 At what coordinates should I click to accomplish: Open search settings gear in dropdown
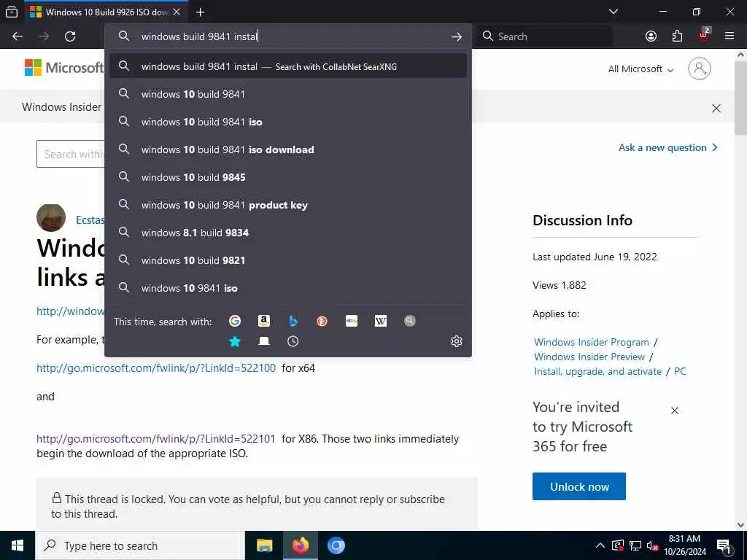457,341
